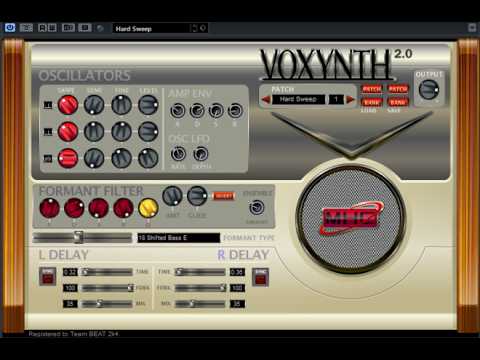The image size is (480, 360).
Task: Click the fourth red Formant Filter knob
Action: coord(123,208)
